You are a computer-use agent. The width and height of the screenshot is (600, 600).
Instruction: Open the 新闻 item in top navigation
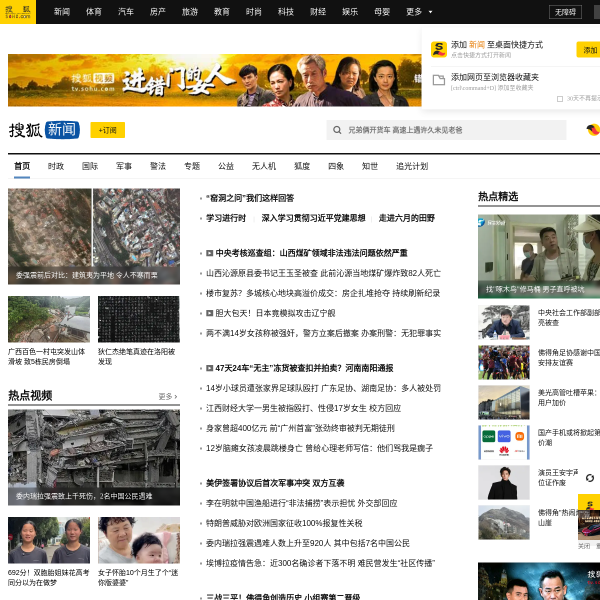62,12
